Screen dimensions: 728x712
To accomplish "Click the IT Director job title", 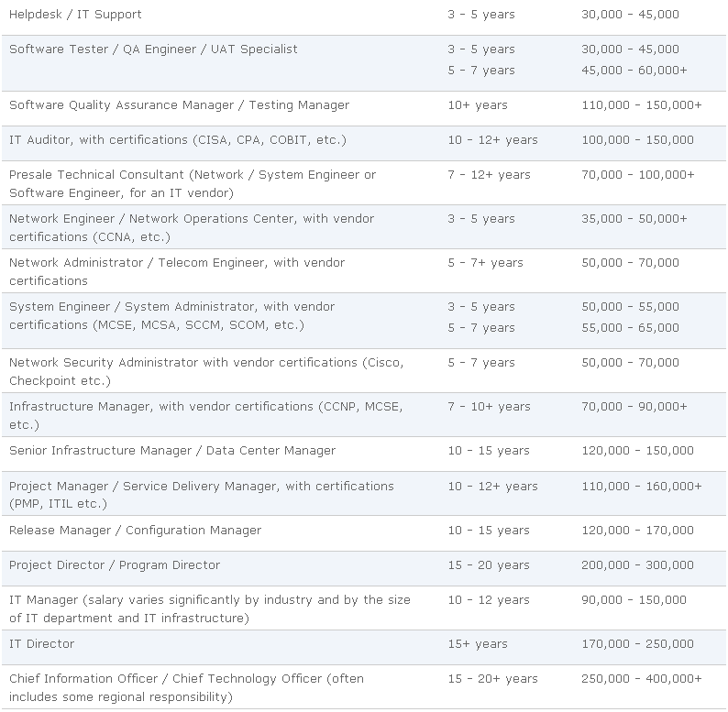I will 42,644.
